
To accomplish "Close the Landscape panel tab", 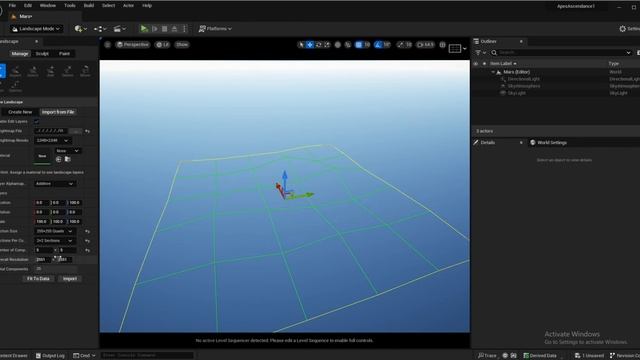I will (x=36, y=42).
